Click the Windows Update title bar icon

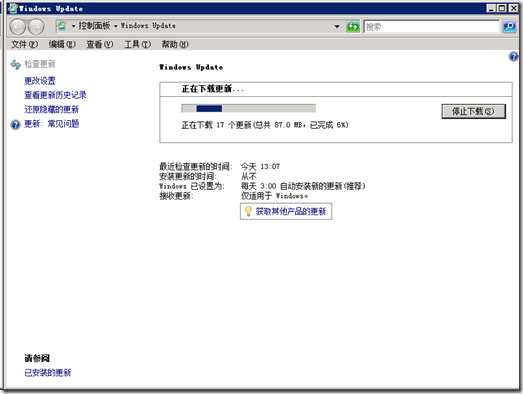tap(12, 8)
